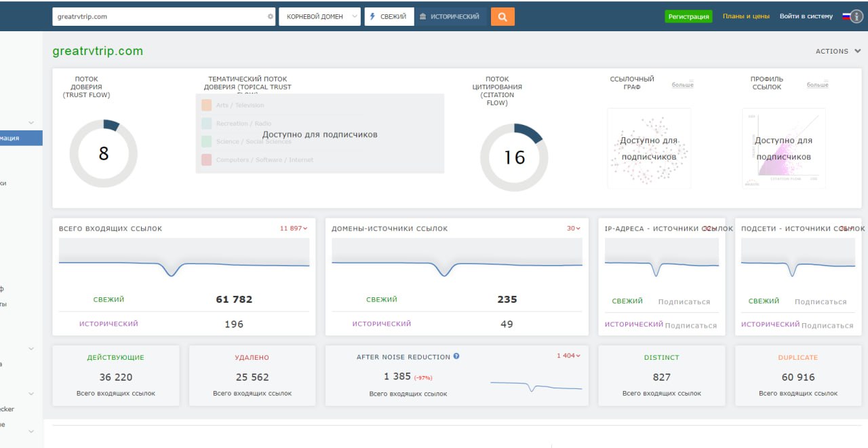The height and width of the screenshot is (448, 868).
Task: Open Планы и цены page
Action: point(746,16)
